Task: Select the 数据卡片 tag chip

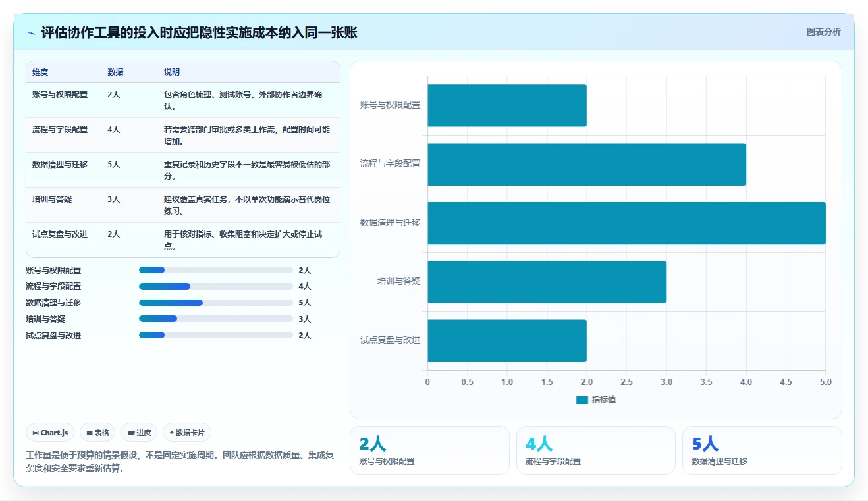Action: 187,433
